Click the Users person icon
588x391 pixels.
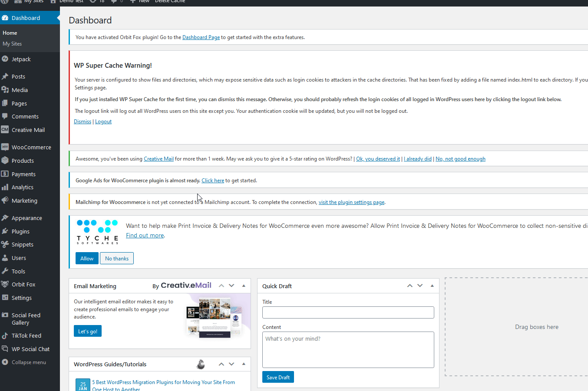click(x=5, y=258)
